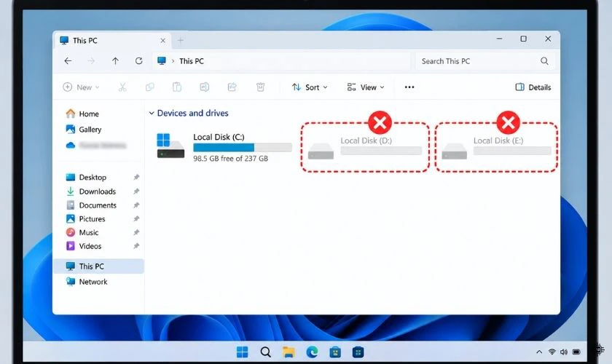
Task: Click This PC in the address bar
Action: tap(191, 61)
